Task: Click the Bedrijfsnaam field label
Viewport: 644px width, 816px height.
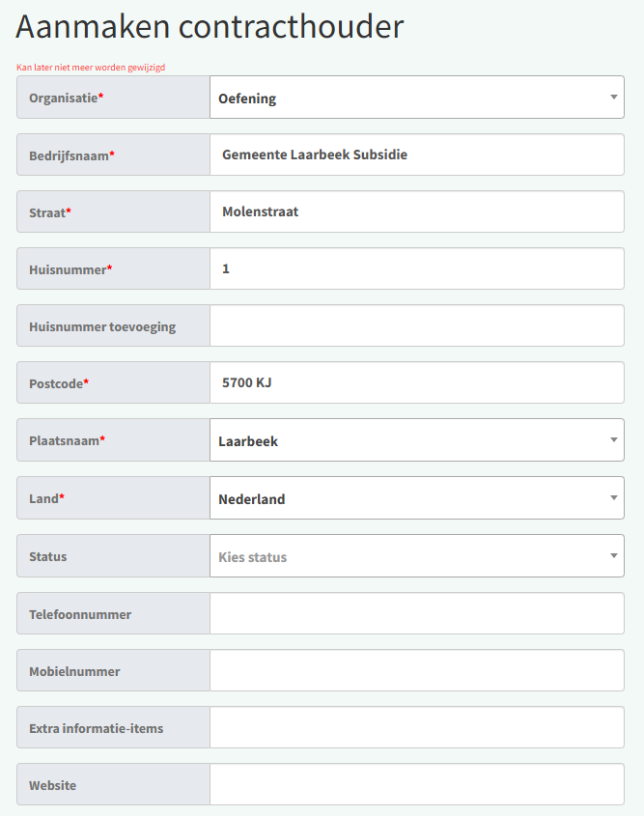Action: tap(71, 155)
